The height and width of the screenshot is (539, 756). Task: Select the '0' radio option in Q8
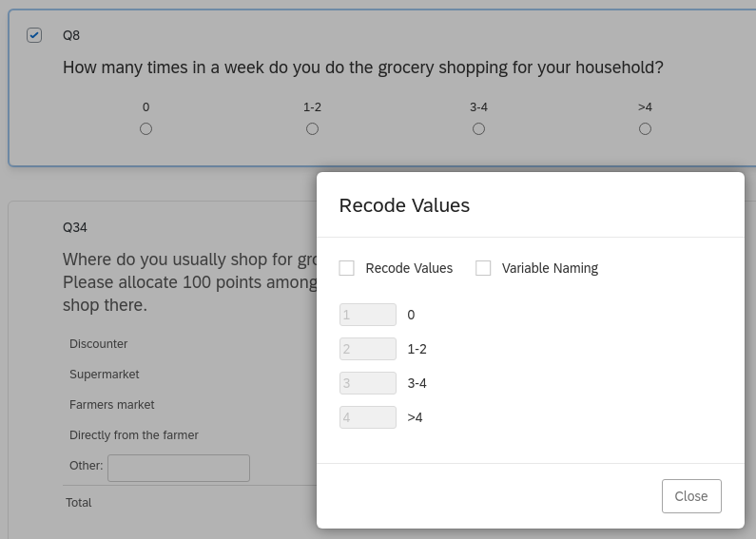click(x=145, y=129)
